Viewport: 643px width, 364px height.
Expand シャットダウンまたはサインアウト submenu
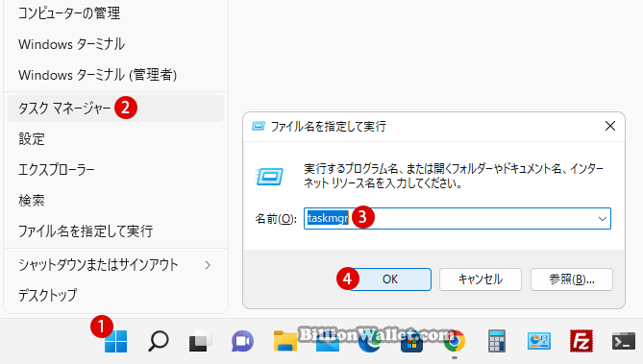[115, 265]
